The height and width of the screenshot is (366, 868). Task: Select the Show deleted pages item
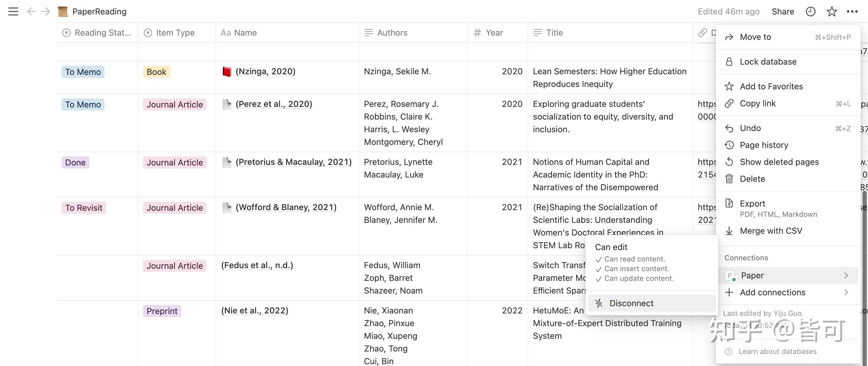tap(779, 162)
